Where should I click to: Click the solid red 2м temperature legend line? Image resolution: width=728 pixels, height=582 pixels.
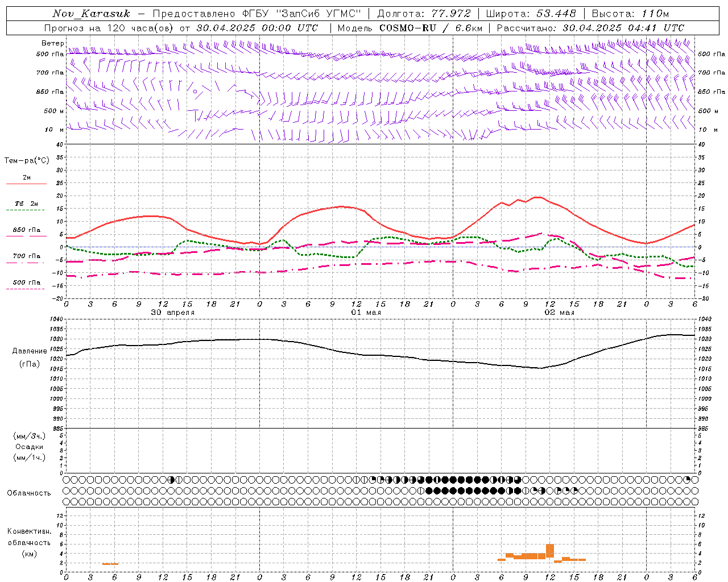point(27,184)
